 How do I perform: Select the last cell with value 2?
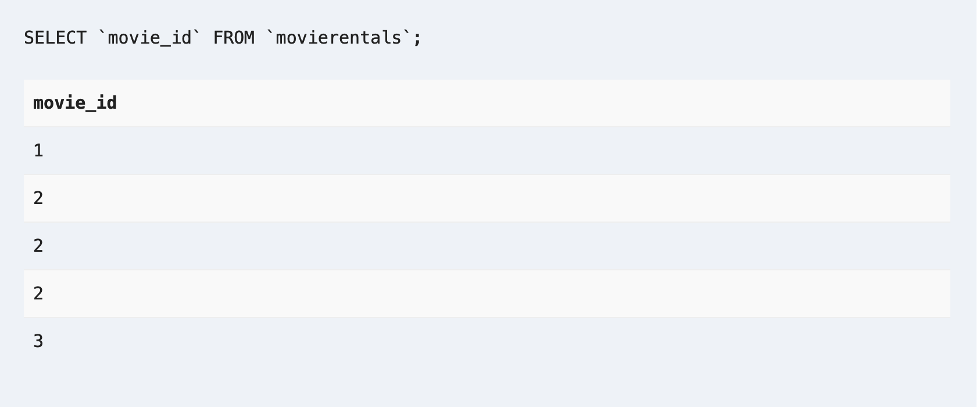(38, 294)
